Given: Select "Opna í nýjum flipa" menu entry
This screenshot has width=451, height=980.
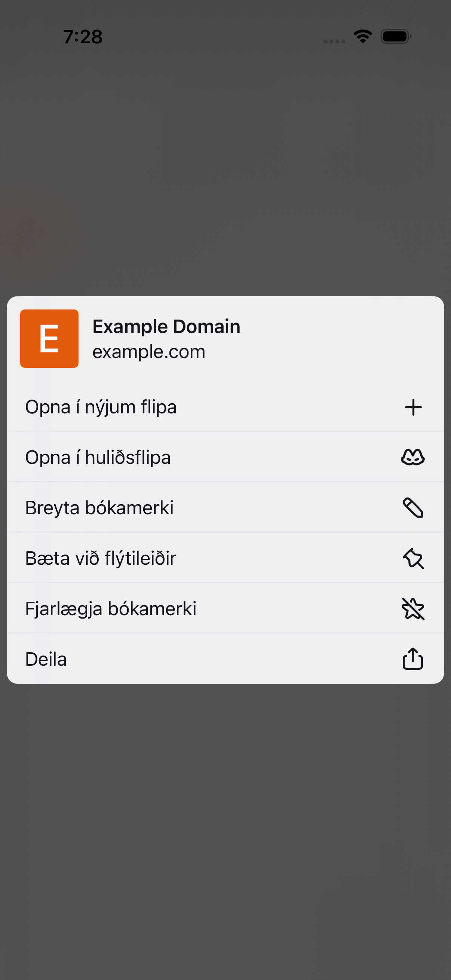Looking at the screenshot, I should click(225, 407).
